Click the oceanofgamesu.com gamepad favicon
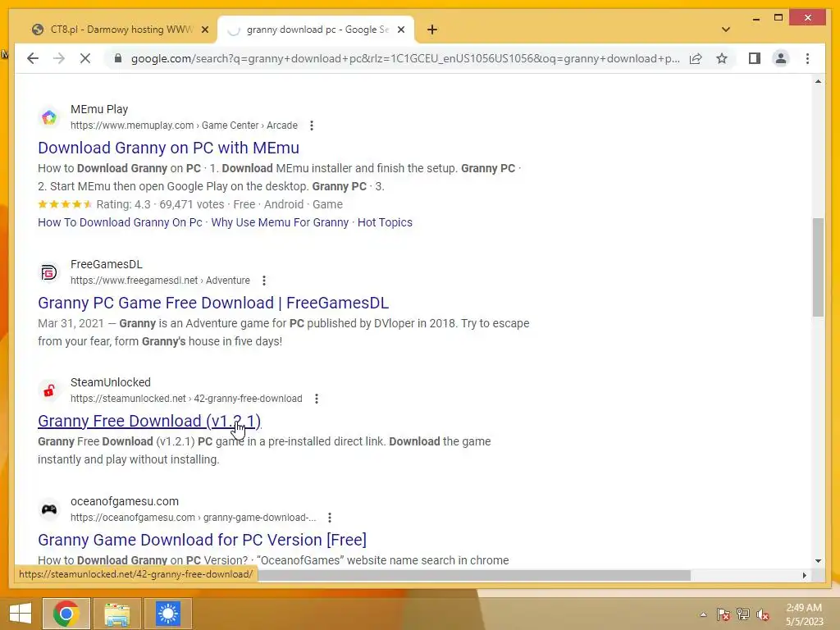This screenshot has width=840, height=630. coord(48,509)
